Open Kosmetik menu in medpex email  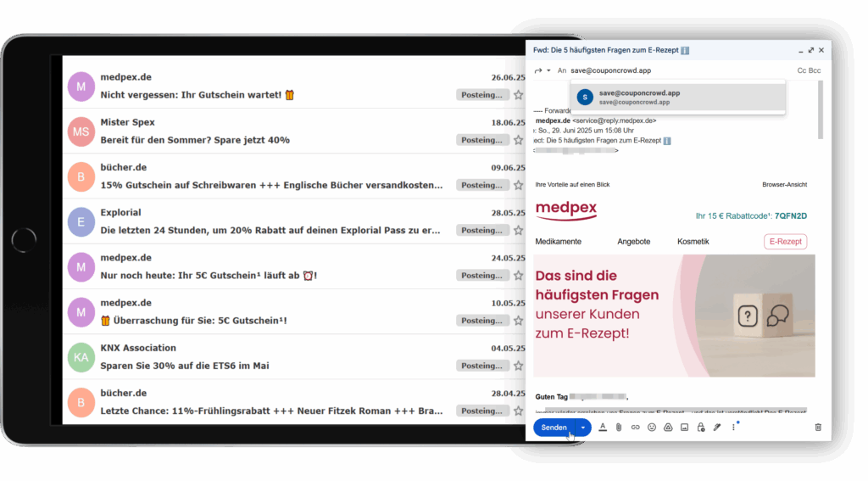pyautogui.click(x=693, y=242)
